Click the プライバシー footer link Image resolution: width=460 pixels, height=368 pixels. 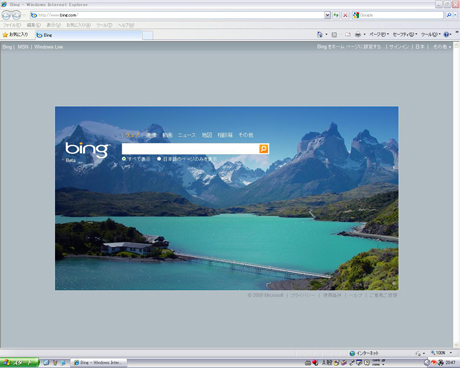[x=303, y=295]
